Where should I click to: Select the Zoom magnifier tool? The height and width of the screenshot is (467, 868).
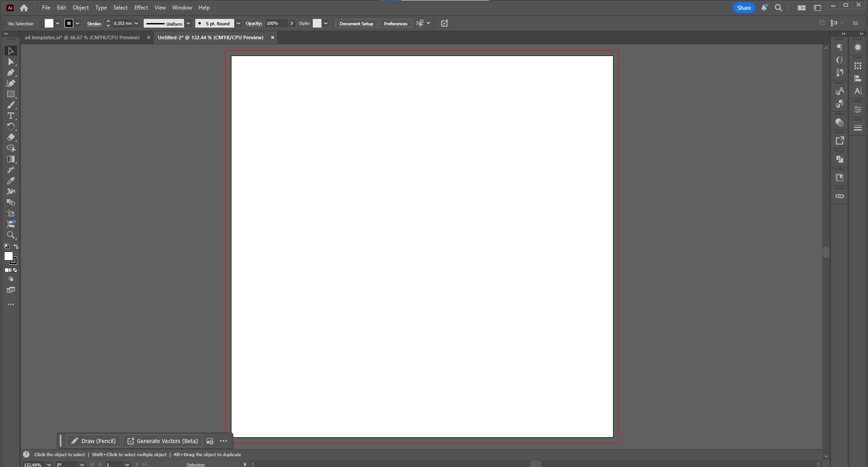click(11, 235)
